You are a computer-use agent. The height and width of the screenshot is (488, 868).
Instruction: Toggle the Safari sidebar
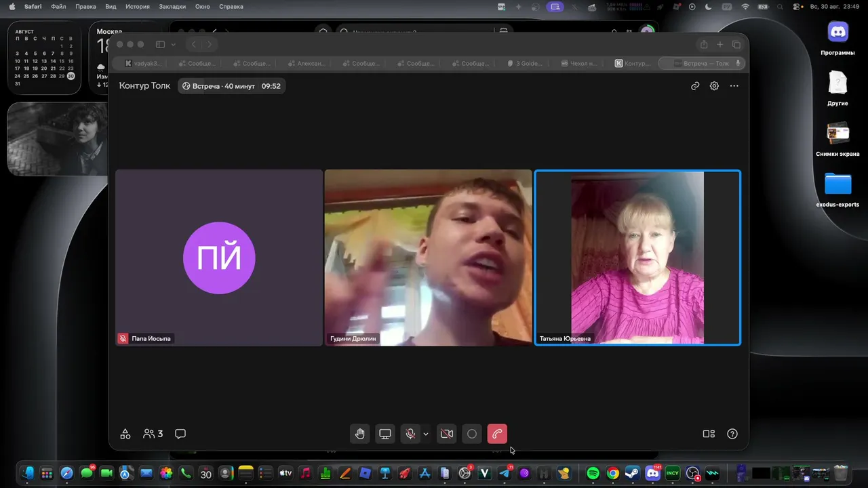tap(160, 45)
